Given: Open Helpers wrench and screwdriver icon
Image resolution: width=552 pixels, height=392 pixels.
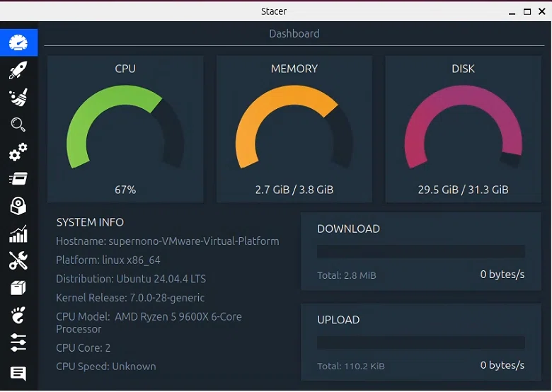Looking at the screenshot, I should pyautogui.click(x=18, y=260).
